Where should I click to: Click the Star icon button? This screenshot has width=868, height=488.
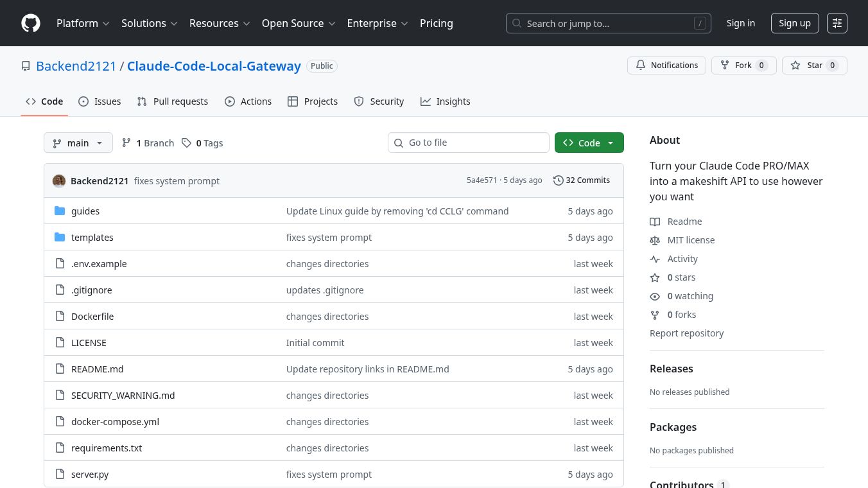coord(795,65)
